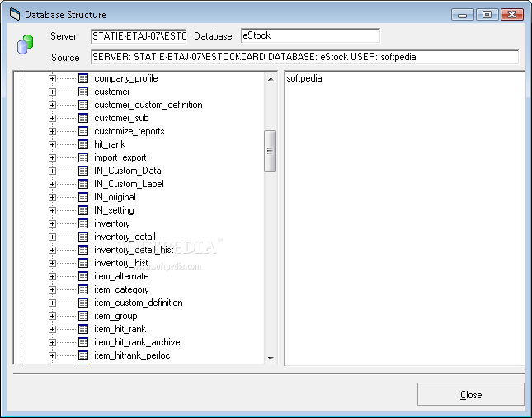The height and width of the screenshot is (418, 532).
Task: Select the IN_original table
Action: [115, 197]
